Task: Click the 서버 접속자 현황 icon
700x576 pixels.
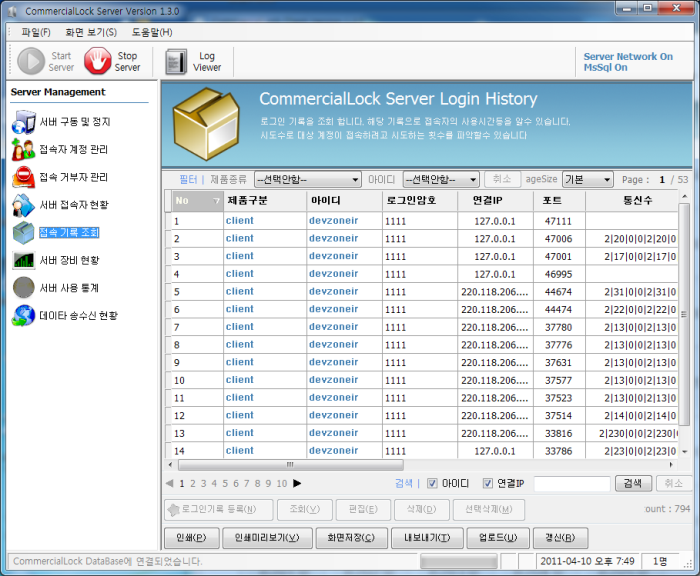Action: (23, 205)
